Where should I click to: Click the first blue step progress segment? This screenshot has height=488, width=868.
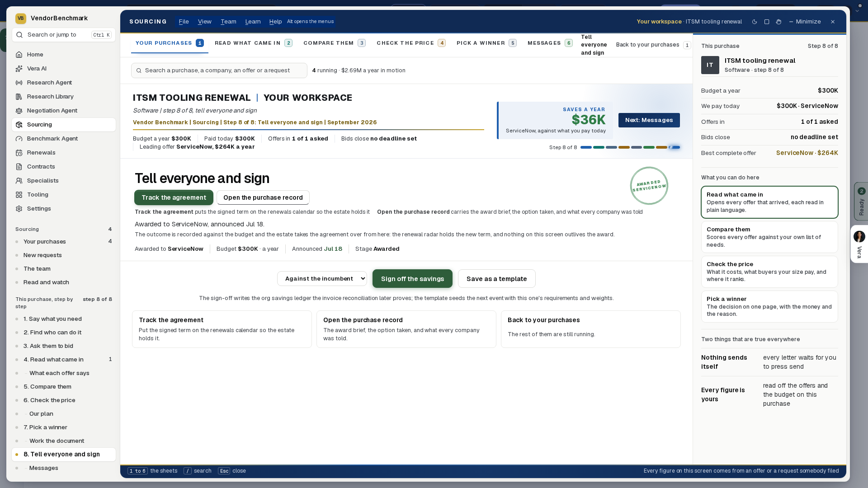click(x=586, y=147)
